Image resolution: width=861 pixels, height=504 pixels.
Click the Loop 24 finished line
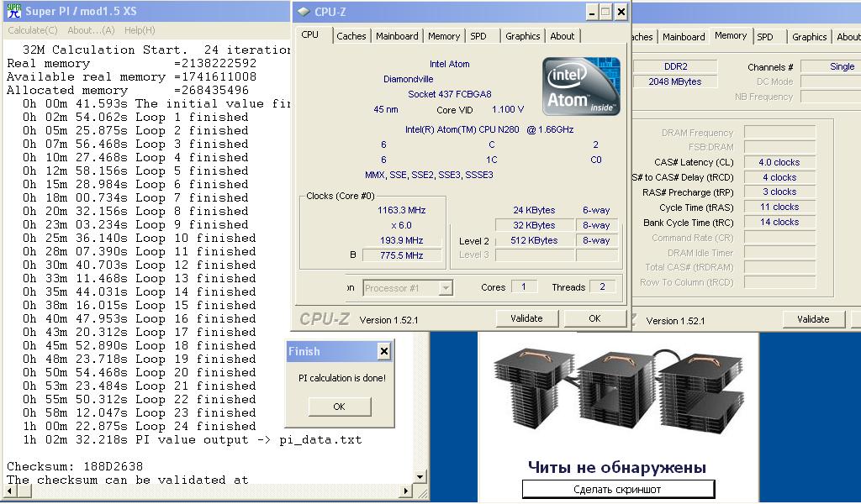pos(139,426)
